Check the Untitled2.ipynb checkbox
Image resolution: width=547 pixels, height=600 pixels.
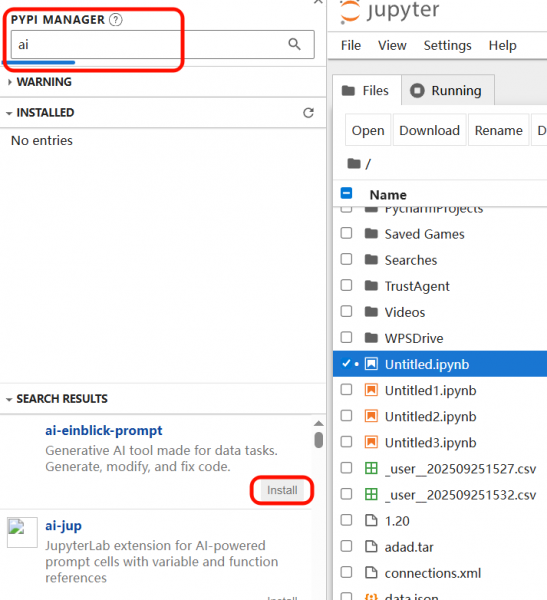pos(346,415)
